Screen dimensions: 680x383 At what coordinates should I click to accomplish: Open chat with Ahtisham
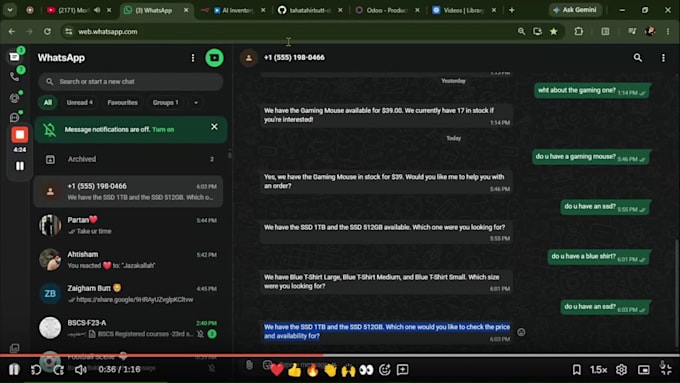click(x=129, y=259)
